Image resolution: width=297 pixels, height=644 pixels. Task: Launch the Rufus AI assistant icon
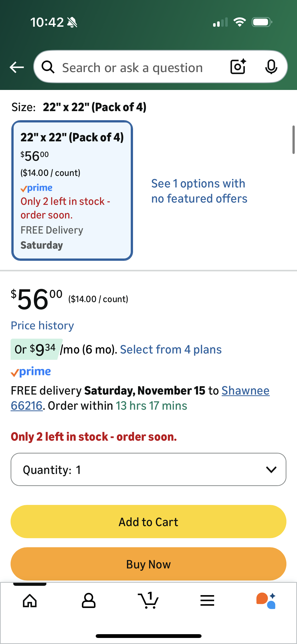coord(266,601)
